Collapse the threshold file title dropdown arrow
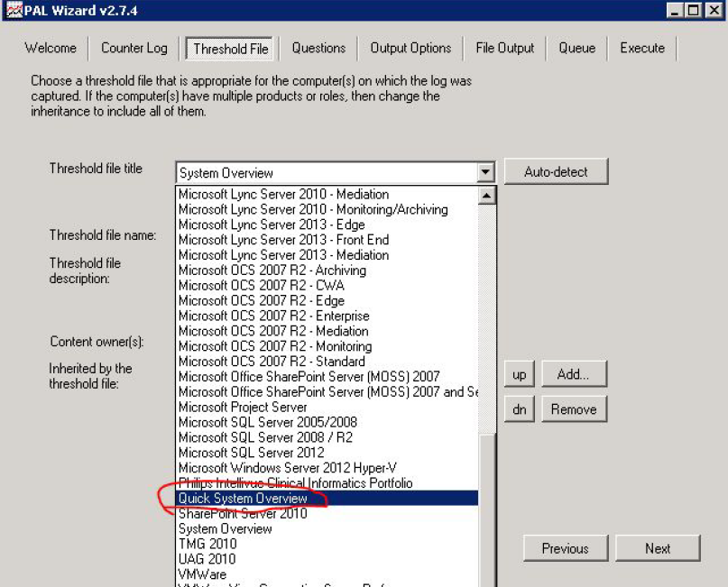Image resolution: width=728 pixels, height=587 pixels. point(486,172)
